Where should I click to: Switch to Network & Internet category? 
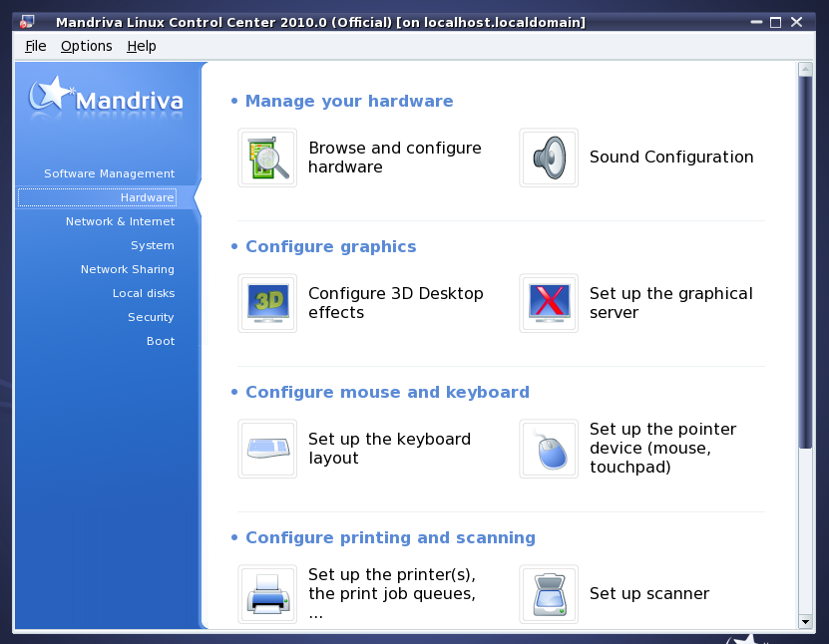tap(120, 221)
